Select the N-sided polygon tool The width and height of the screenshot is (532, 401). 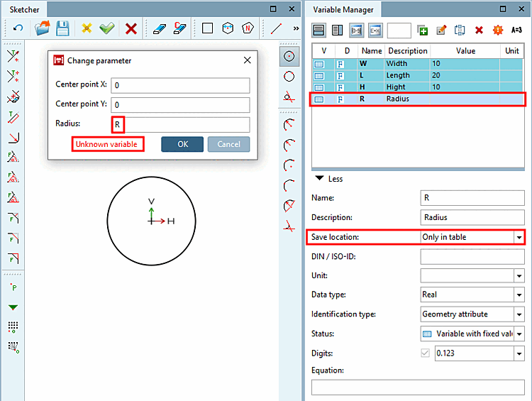tap(248, 28)
